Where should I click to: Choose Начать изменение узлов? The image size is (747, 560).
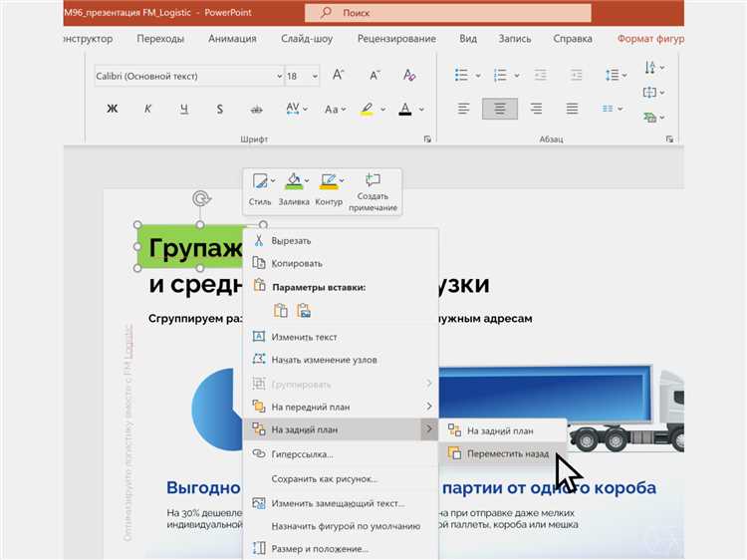[x=341, y=360]
